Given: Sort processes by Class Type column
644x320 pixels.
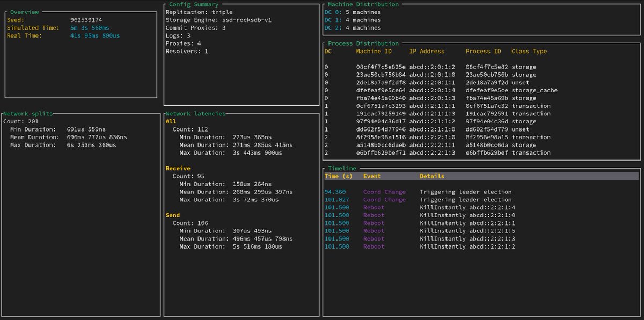Looking at the screenshot, I should click(x=529, y=51).
